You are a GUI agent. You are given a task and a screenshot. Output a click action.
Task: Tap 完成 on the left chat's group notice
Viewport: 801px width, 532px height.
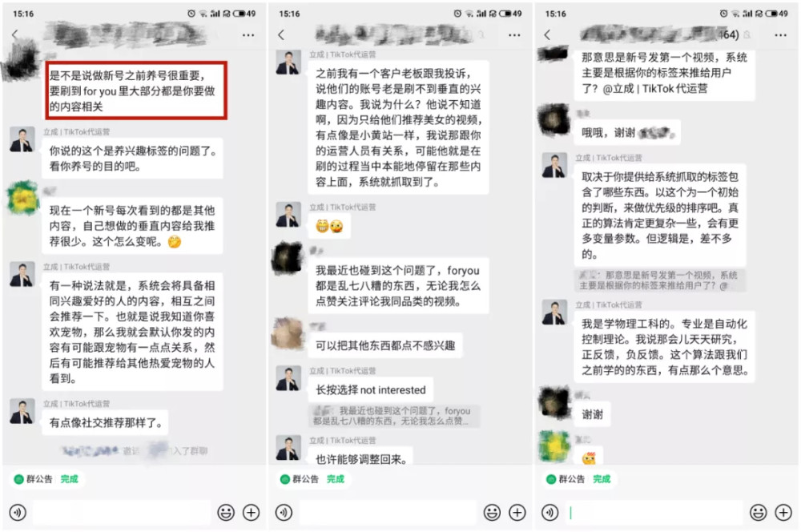[70, 479]
